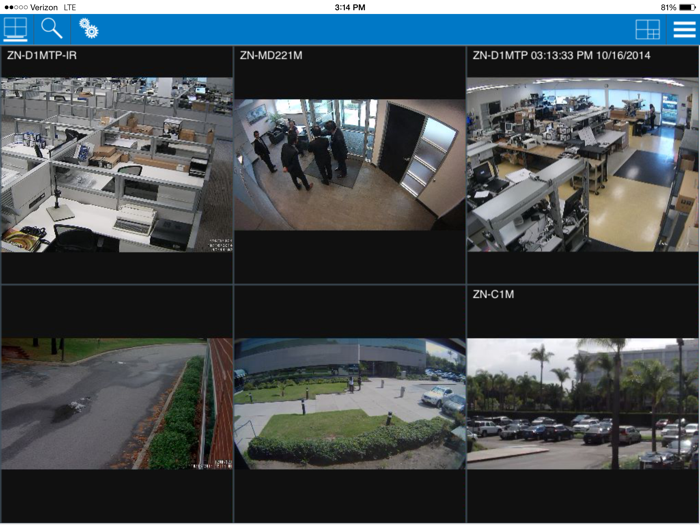Select the ZN-MD221M lobby camera feed
This screenshot has height=525, width=700.
[350, 165]
